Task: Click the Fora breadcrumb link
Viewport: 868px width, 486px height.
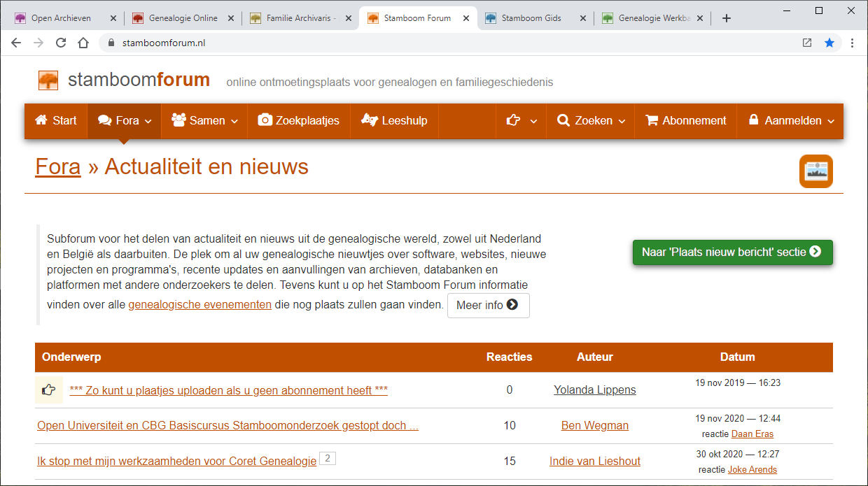Action: pos(58,167)
